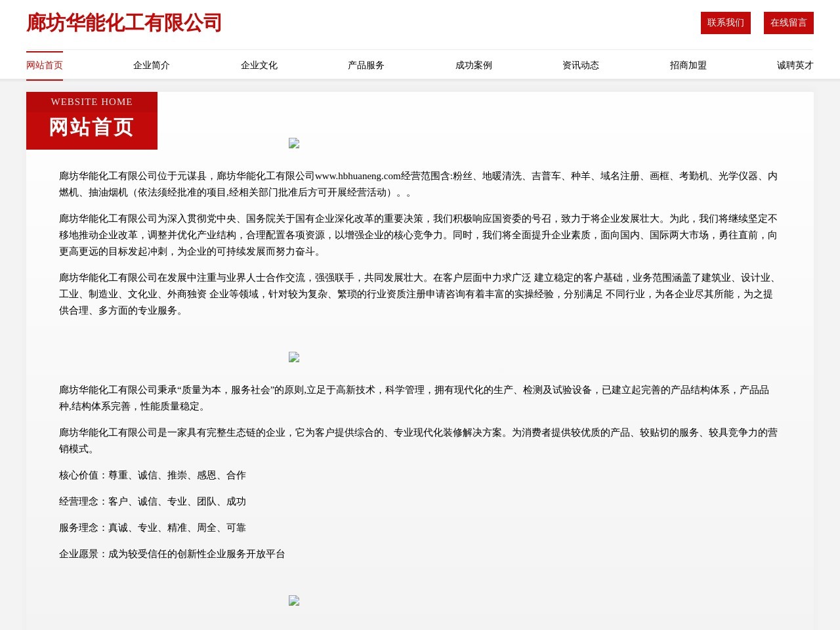The width and height of the screenshot is (840, 630).
Task: Click the 核心价值 values line
Action: click(x=152, y=475)
